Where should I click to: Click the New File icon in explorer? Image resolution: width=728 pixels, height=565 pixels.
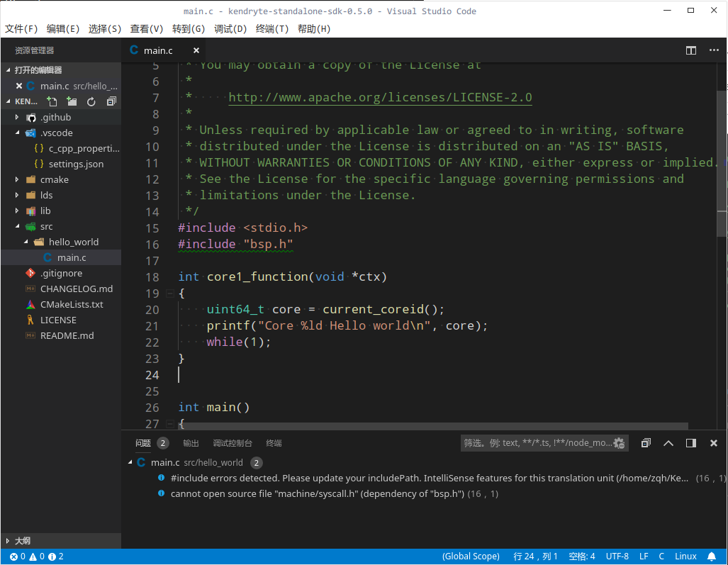click(52, 102)
